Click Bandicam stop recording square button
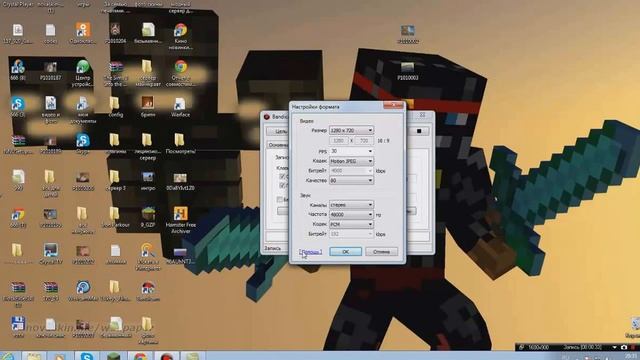640x360 pixels. (419, 131)
